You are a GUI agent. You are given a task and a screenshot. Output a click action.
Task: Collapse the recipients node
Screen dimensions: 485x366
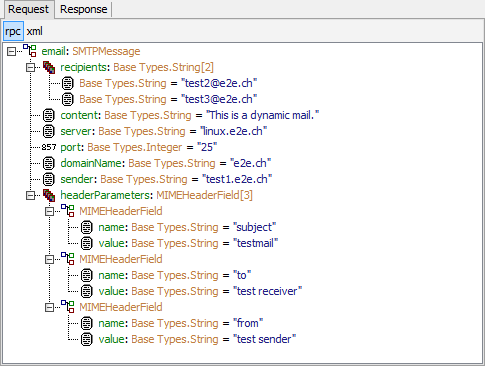pyautogui.click(x=30, y=67)
